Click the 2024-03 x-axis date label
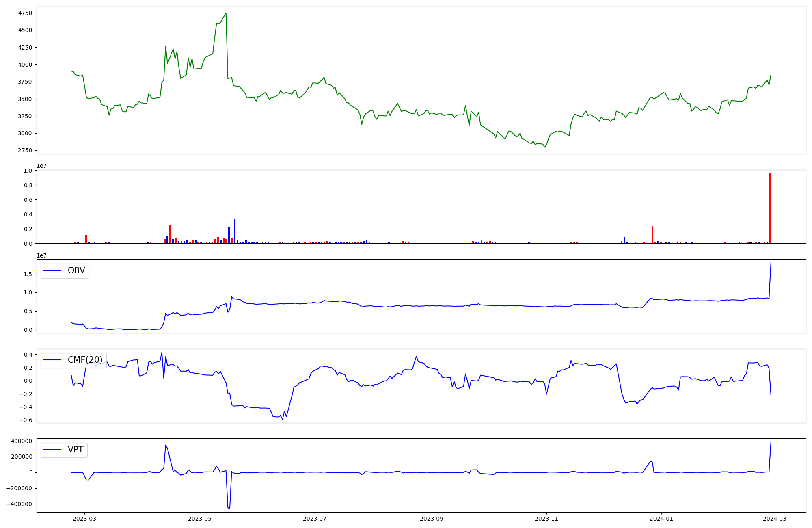This screenshot has height=528, width=812. pos(775,519)
